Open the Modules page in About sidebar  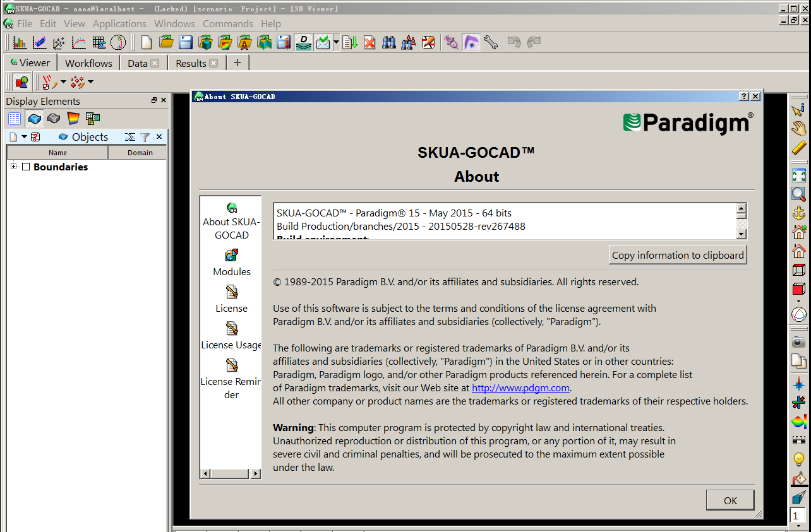point(232,263)
